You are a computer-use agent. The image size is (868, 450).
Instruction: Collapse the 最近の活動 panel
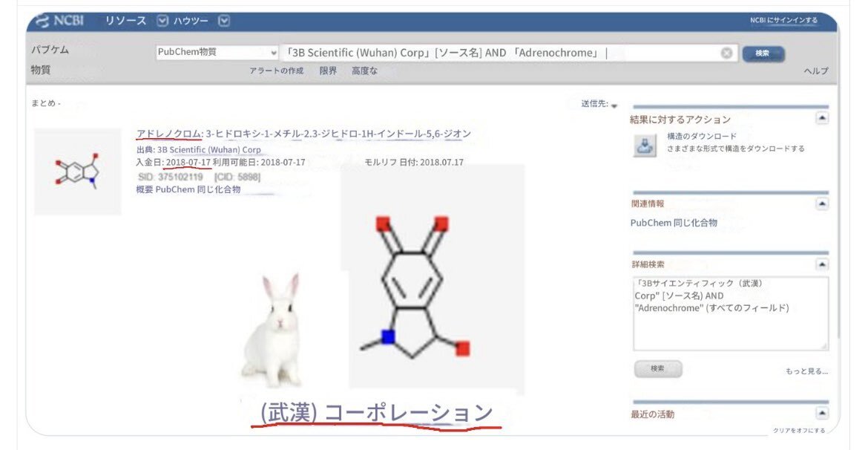pos(821,414)
